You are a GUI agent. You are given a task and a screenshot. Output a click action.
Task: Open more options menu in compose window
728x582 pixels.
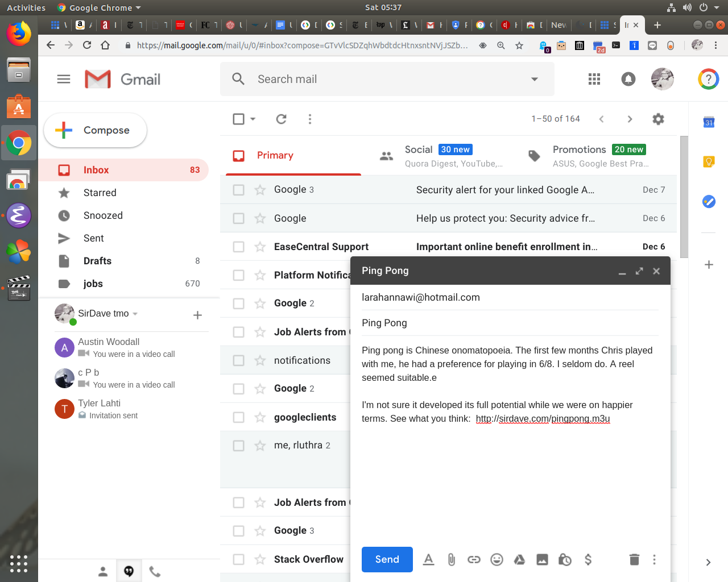click(x=654, y=560)
